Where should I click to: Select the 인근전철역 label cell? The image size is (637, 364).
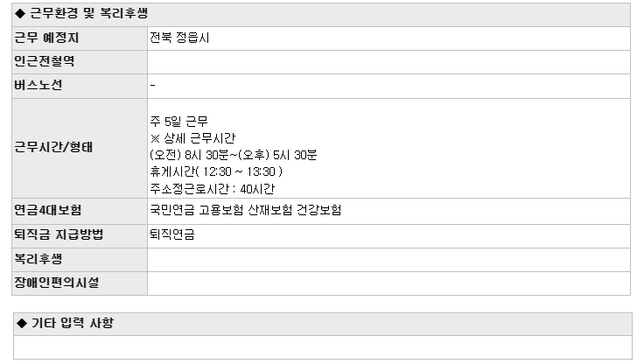pyautogui.click(x=80, y=62)
